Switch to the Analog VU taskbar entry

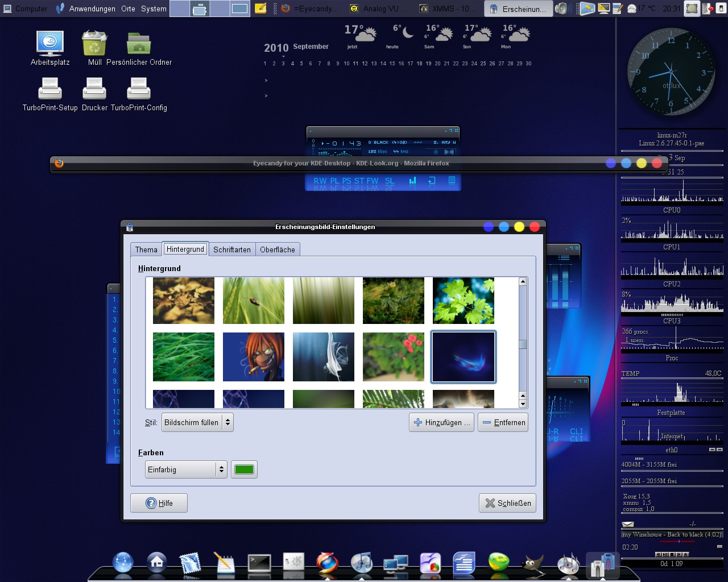click(x=379, y=9)
